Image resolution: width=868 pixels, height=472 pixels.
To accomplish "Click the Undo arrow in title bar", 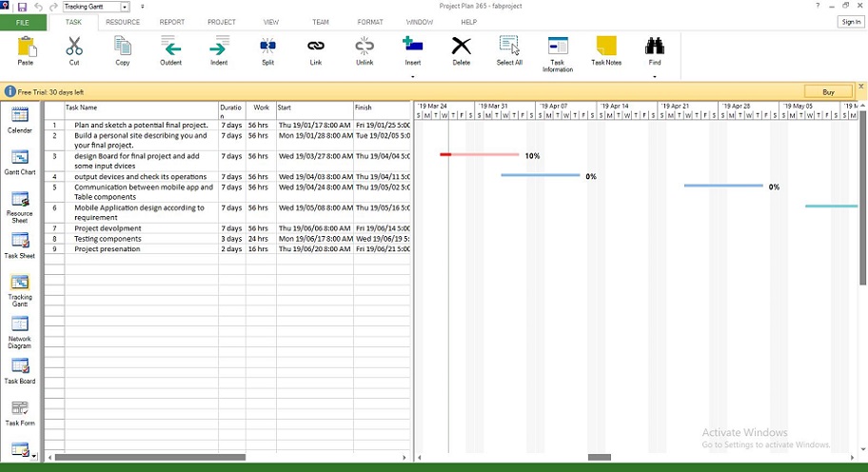I will pos(38,7).
